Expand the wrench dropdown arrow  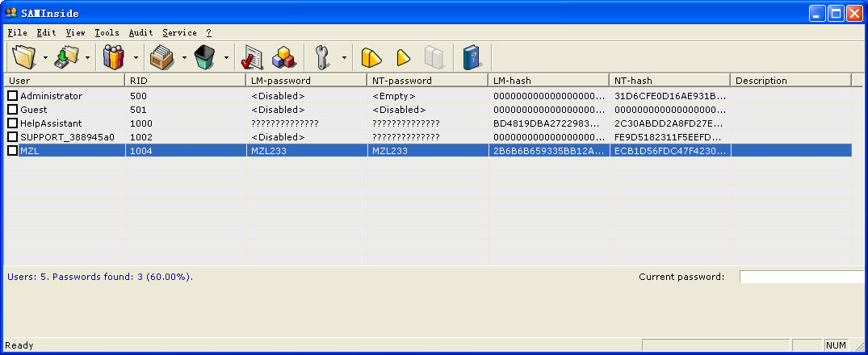tap(344, 57)
